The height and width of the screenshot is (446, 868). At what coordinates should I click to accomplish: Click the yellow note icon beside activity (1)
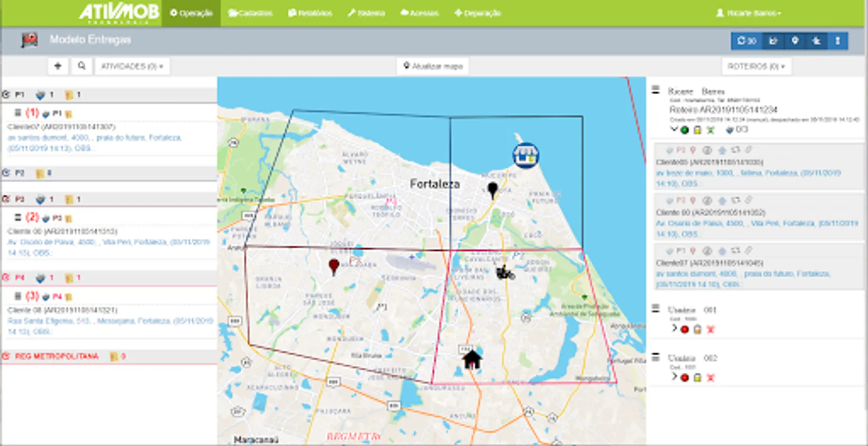[x=68, y=114]
